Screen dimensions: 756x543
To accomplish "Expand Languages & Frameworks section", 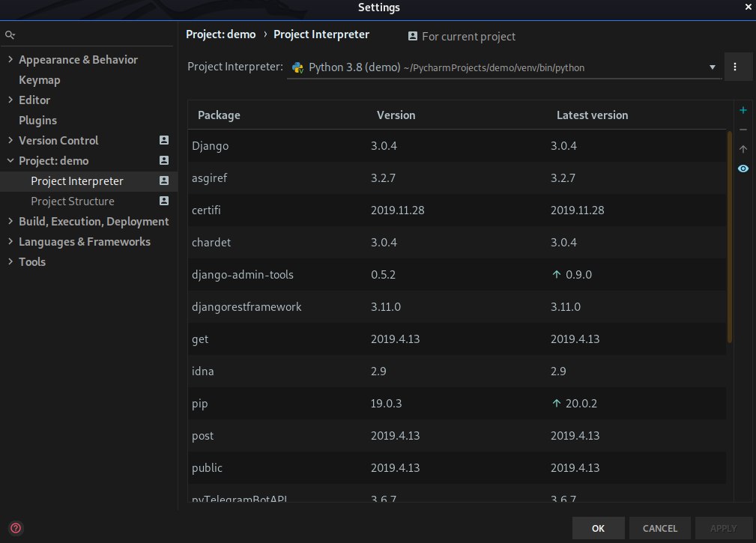I will coord(10,241).
